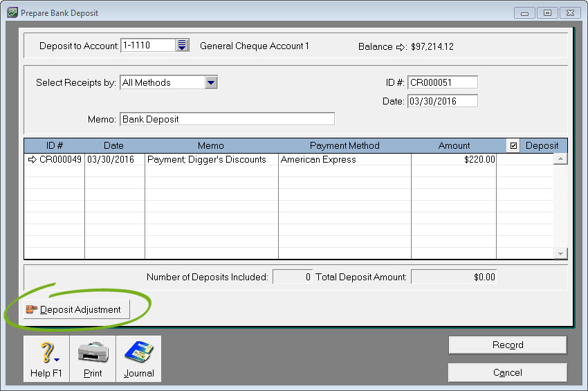
Task: Click the Date column header
Action: click(113, 145)
